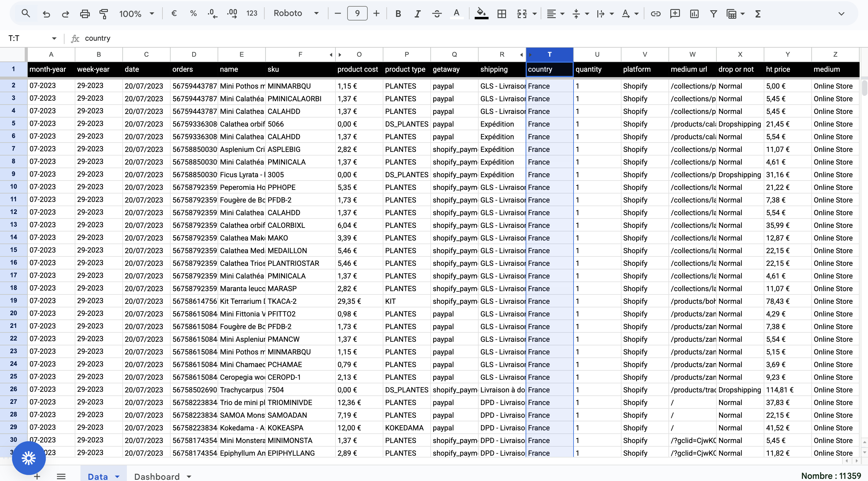Click the blue floating assistant button
The image size is (868, 481).
coord(29,458)
